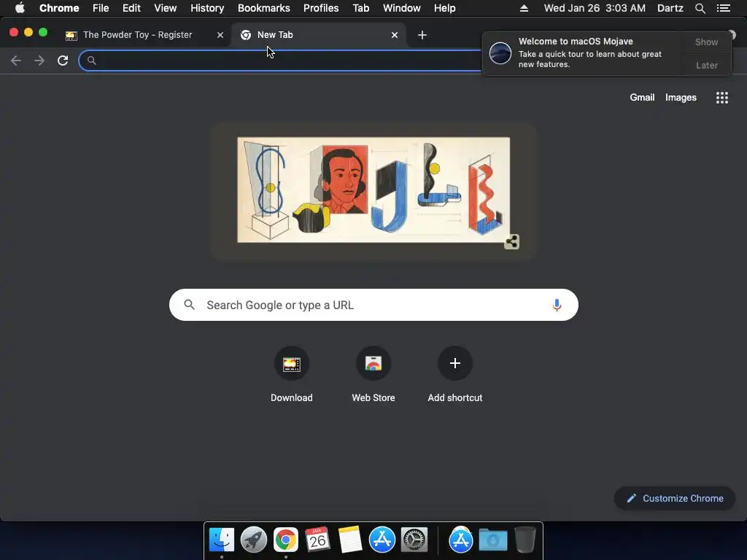Click the Google Doodle image
Viewport: 747px width, 560px height.
373,190
